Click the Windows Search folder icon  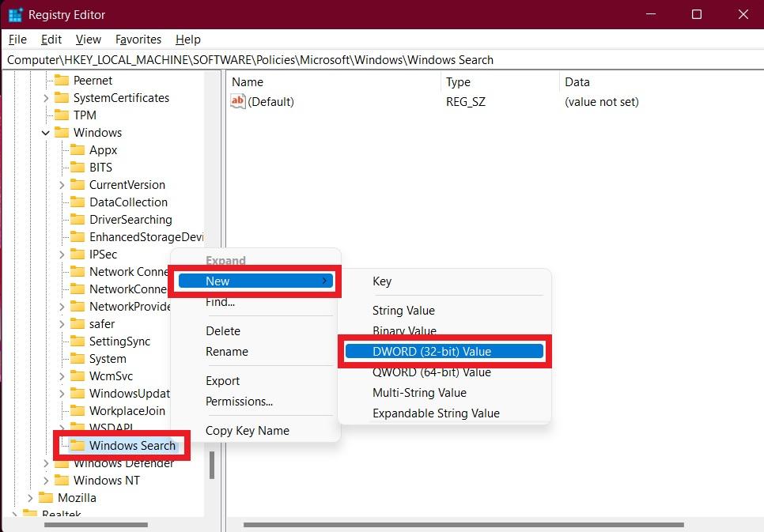78,445
